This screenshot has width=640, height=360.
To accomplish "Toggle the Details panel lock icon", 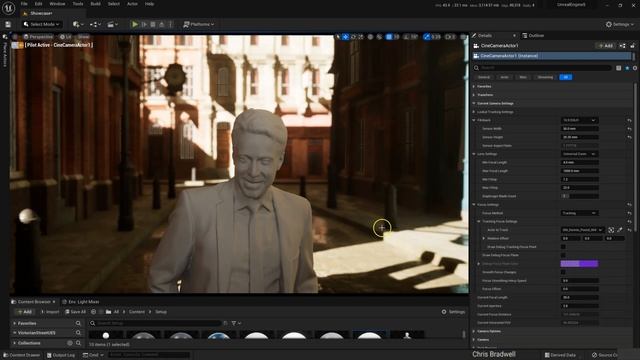I will tap(633, 46).
